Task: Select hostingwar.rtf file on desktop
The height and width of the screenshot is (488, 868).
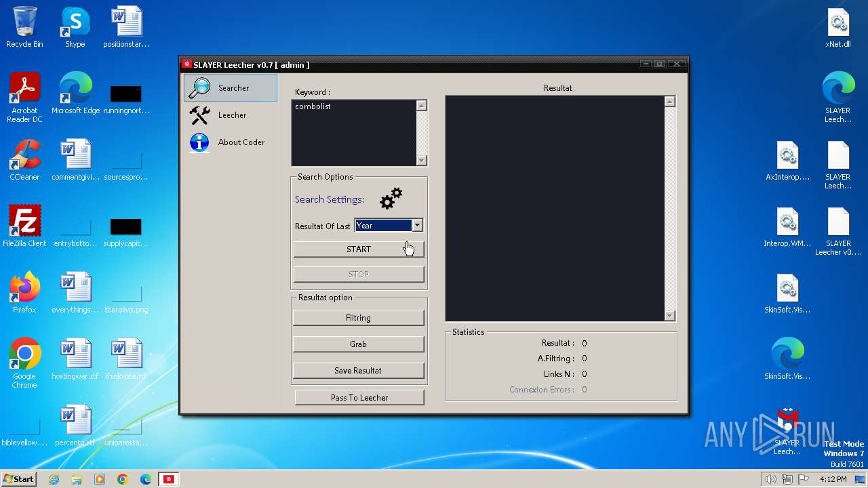Action: pyautogui.click(x=75, y=359)
